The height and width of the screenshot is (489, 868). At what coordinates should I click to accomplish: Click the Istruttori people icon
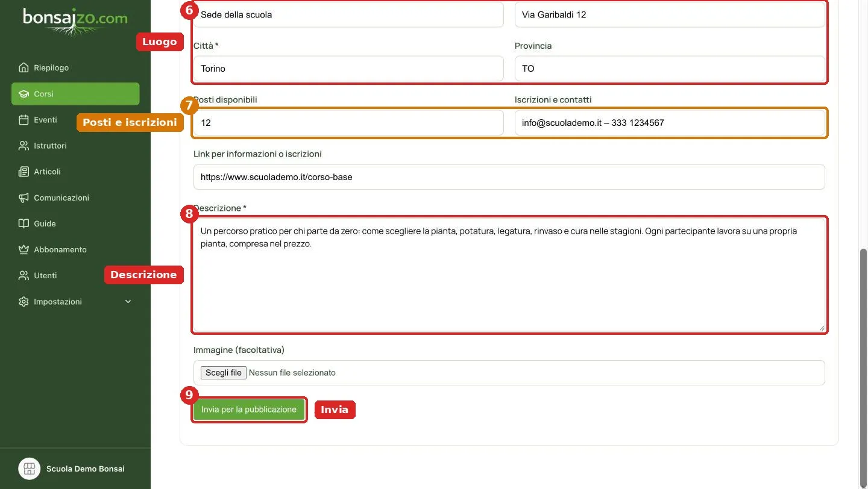[x=24, y=146]
